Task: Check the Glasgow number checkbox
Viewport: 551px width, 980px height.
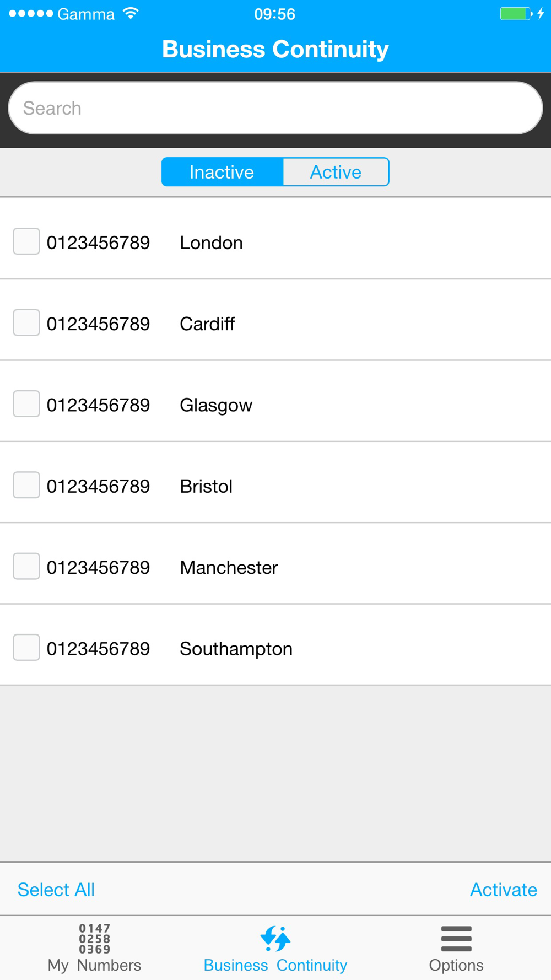Action: pos(26,403)
